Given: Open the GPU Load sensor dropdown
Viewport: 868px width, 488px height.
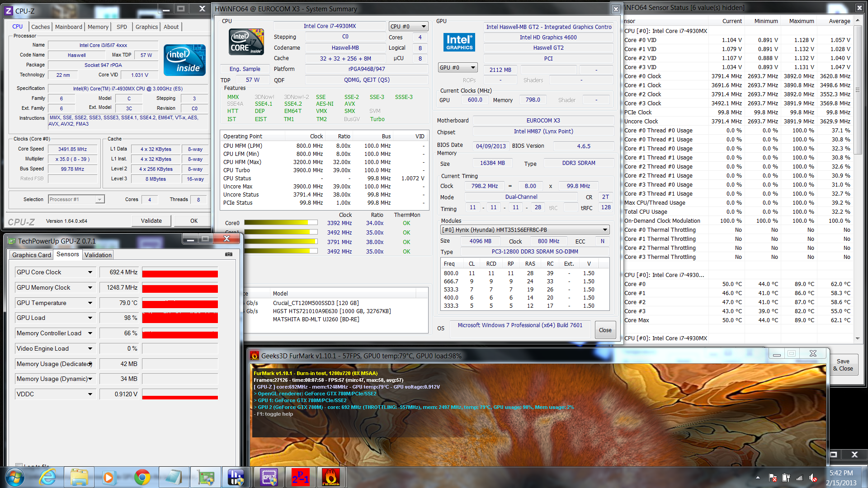Looking at the screenshot, I should (x=90, y=318).
